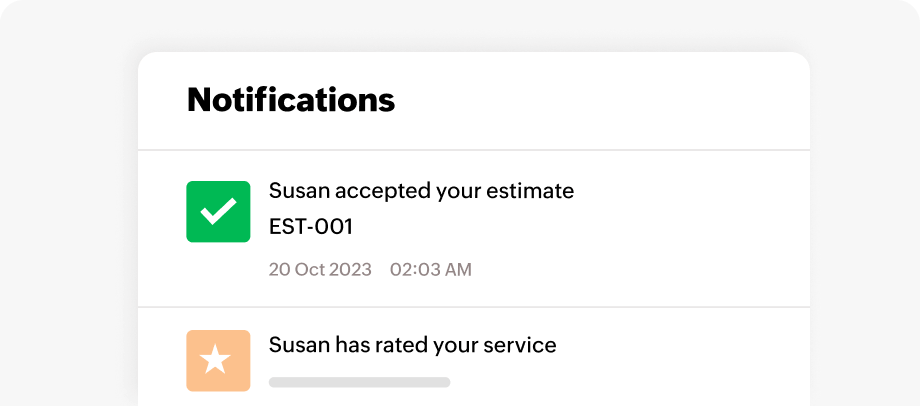The height and width of the screenshot is (406, 920).
Task: Click the 20 Oct 2023 date stamp
Action: coord(320,270)
